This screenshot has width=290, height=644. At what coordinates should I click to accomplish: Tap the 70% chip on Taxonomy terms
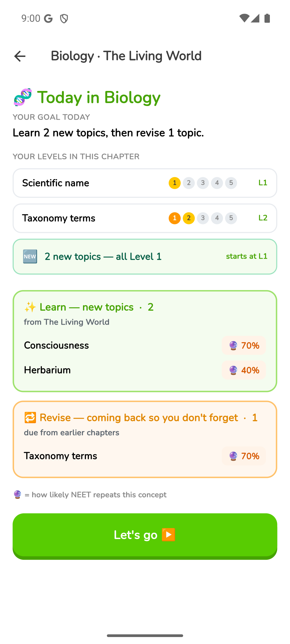pyautogui.click(x=244, y=456)
